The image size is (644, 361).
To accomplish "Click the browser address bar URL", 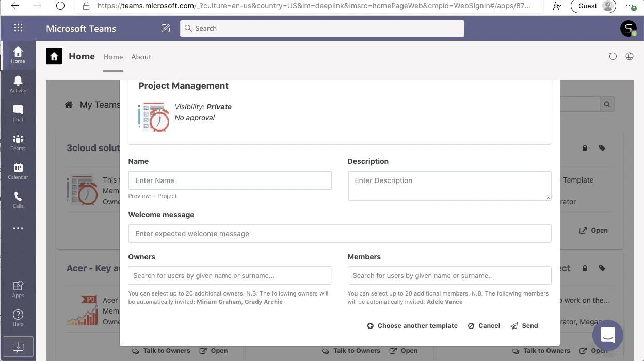I will click(313, 6).
